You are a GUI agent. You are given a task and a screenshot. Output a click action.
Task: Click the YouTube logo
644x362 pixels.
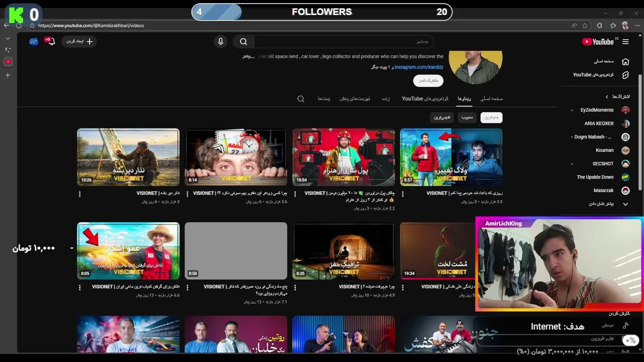[x=598, y=42]
